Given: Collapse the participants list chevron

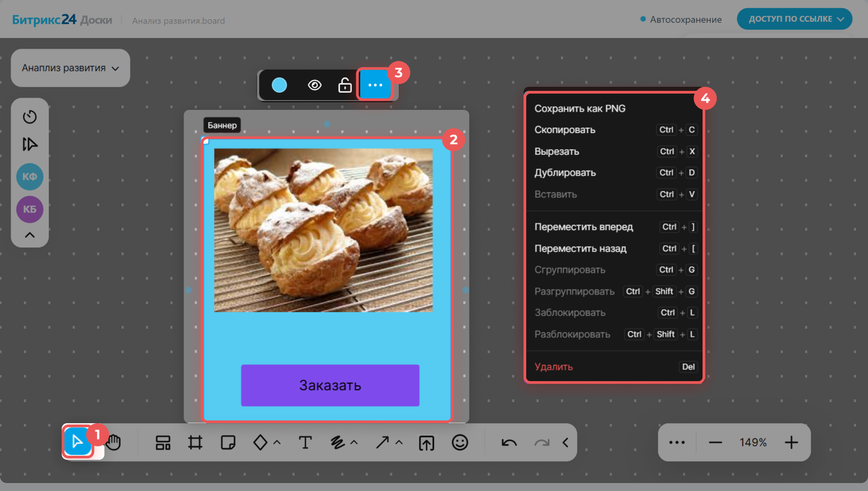Looking at the screenshot, I should click(30, 235).
